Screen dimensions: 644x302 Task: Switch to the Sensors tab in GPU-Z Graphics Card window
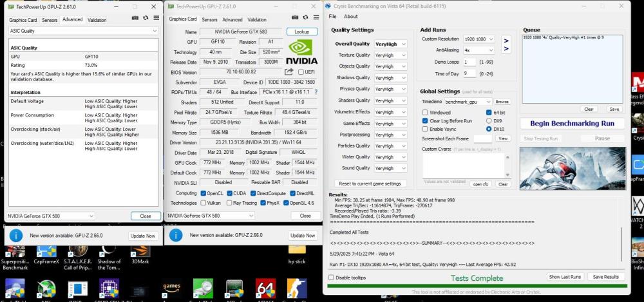pos(209,19)
